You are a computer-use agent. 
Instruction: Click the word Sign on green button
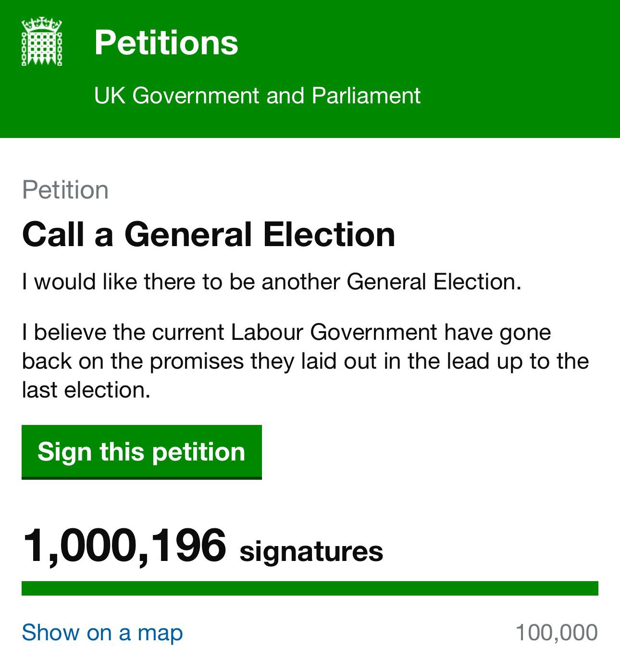click(64, 452)
